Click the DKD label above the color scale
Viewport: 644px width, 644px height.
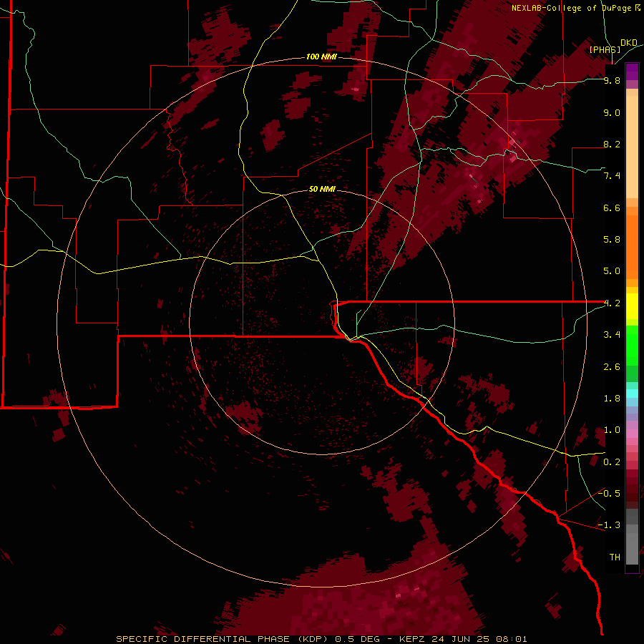click(628, 43)
